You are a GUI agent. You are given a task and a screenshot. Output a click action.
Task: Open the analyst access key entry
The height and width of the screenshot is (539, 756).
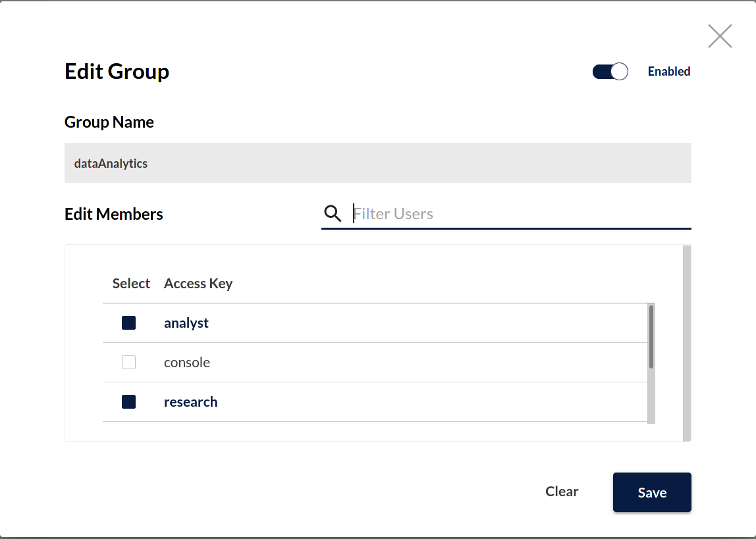point(186,322)
